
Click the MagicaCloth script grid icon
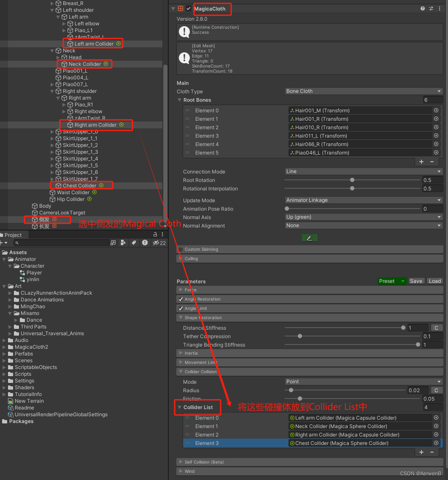[x=181, y=8]
